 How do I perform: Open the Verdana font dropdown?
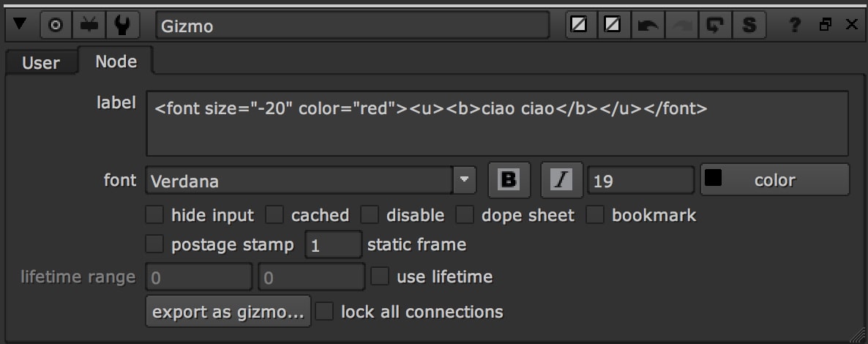(x=463, y=180)
